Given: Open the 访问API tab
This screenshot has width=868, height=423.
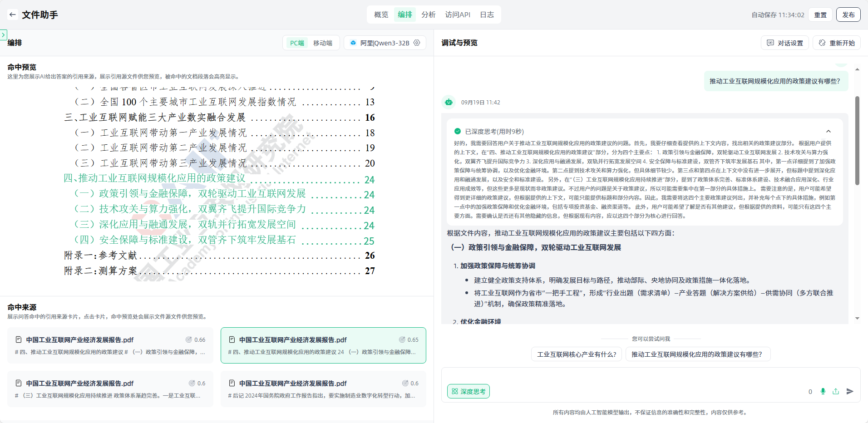Looking at the screenshot, I should (x=458, y=15).
